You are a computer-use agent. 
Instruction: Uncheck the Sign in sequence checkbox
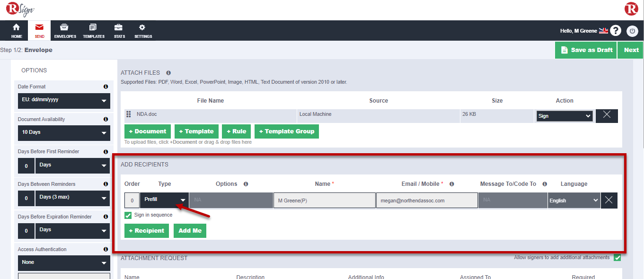pos(128,215)
